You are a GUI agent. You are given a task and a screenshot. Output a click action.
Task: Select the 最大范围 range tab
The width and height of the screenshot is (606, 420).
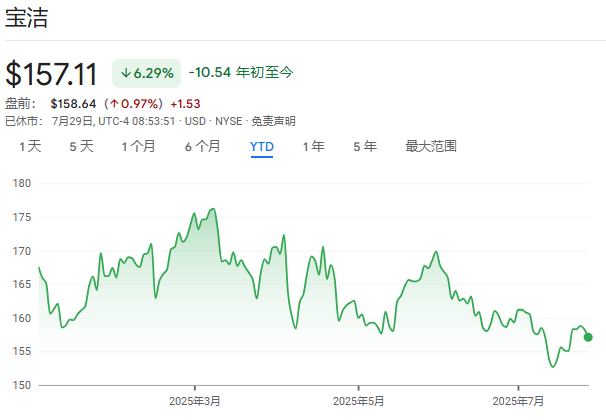click(x=431, y=146)
